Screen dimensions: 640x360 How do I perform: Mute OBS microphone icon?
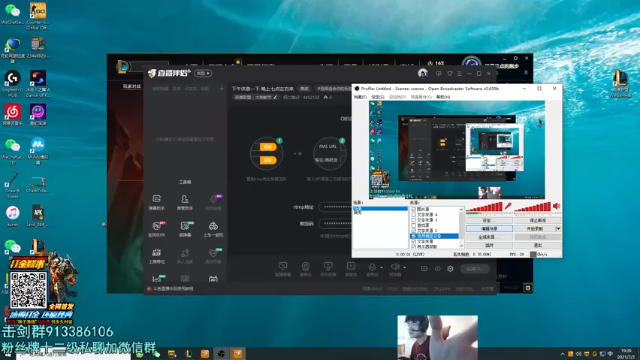coord(508,206)
